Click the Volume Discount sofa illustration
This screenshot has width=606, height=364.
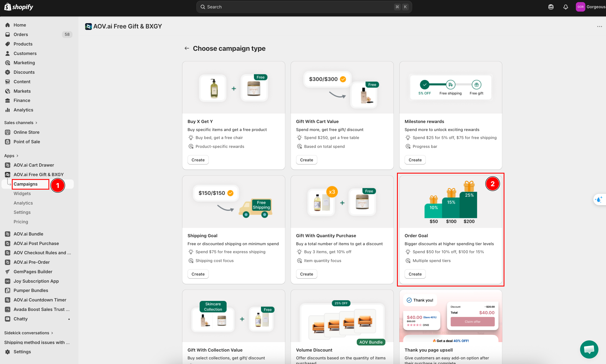pyautogui.click(x=342, y=316)
